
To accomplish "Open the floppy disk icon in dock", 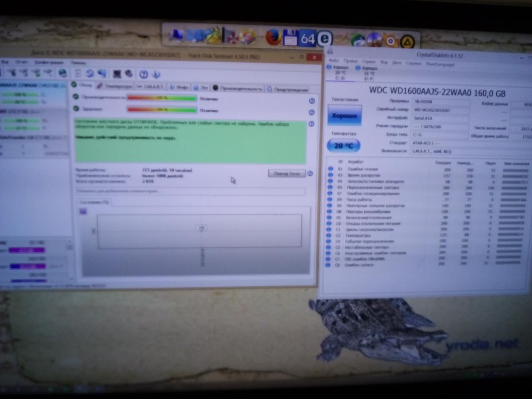I will (x=290, y=38).
